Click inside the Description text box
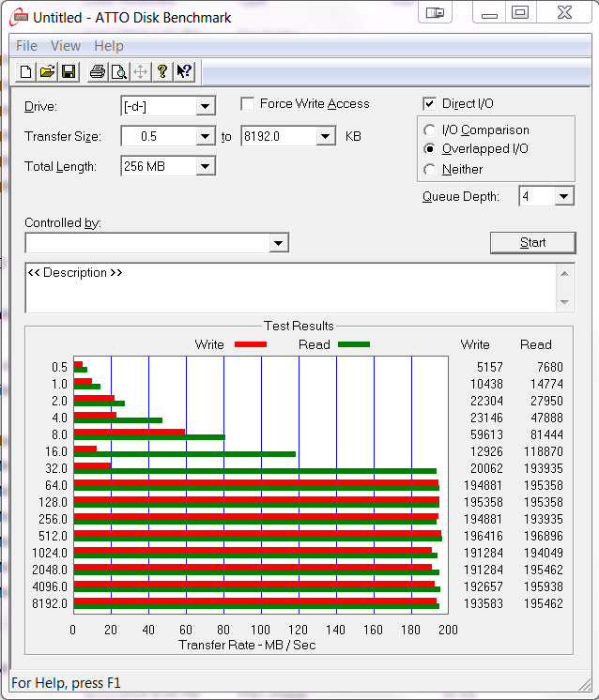This screenshot has height=700, width=599. pyautogui.click(x=291, y=291)
